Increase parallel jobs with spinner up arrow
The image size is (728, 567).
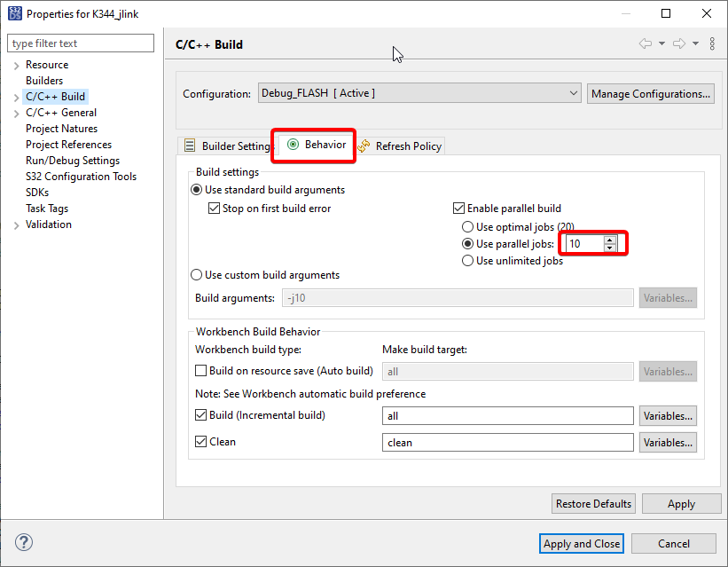[610, 240]
